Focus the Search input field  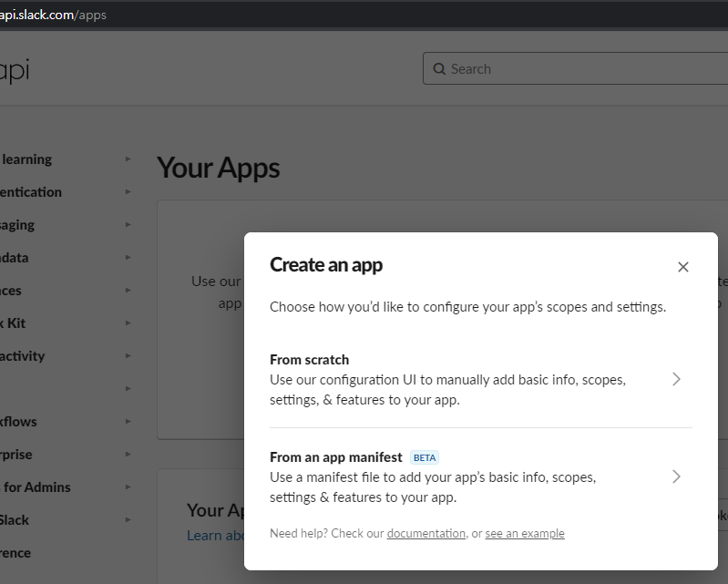[575, 68]
